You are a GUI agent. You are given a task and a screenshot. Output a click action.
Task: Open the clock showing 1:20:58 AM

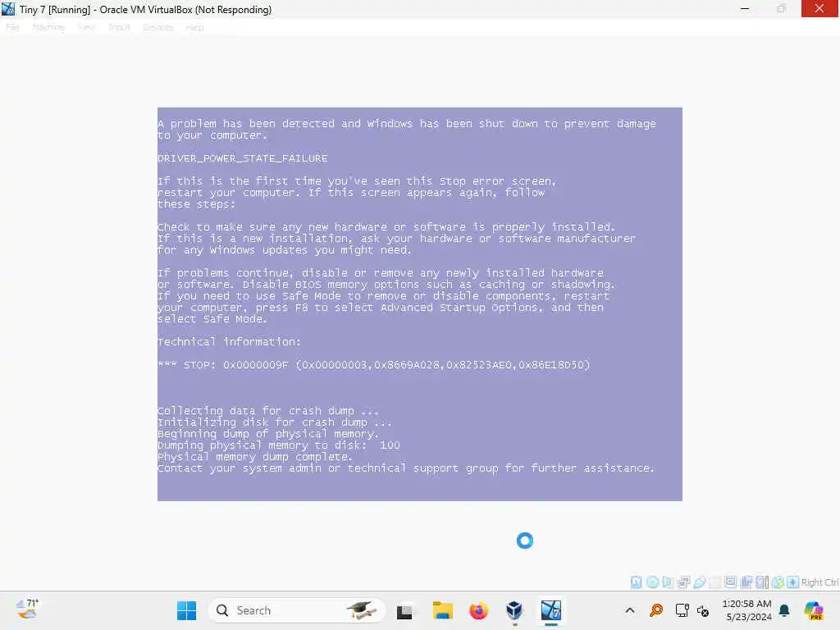point(747,610)
